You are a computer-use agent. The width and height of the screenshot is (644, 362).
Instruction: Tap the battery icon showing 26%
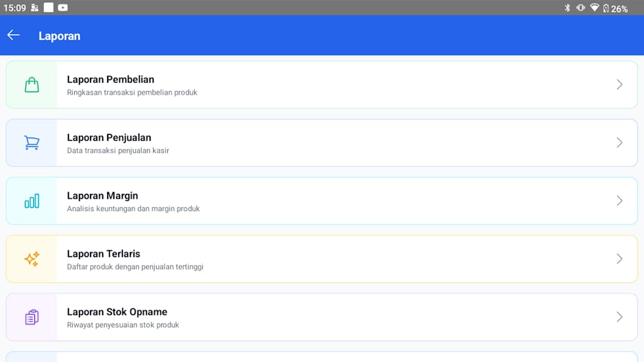coord(606,8)
